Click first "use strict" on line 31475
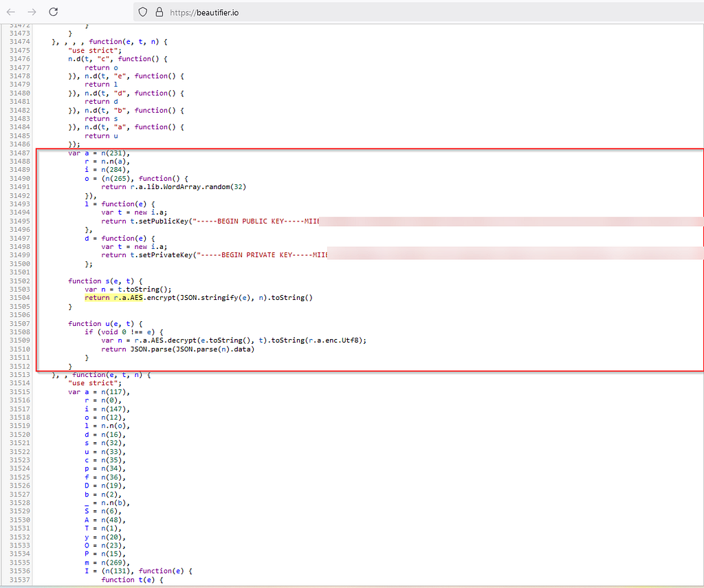This screenshot has height=588, width=704. click(93, 50)
